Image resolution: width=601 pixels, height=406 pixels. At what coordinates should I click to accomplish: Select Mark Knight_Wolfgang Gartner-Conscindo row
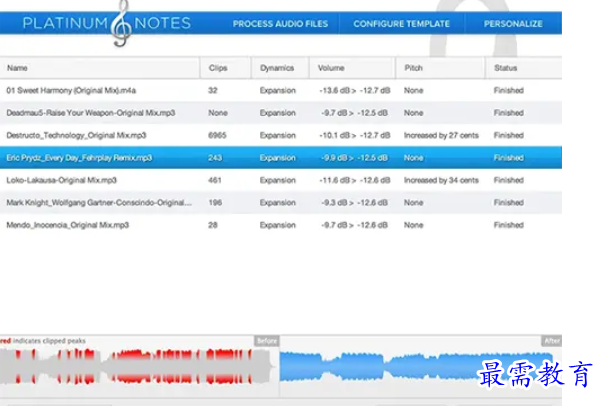point(281,202)
